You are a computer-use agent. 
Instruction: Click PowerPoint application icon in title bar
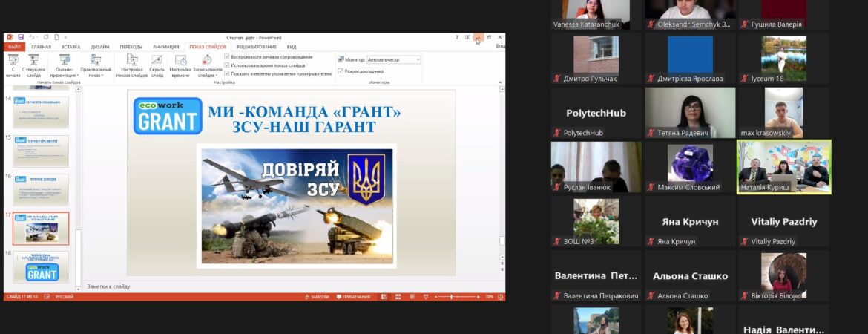click(x=10, y=37)
